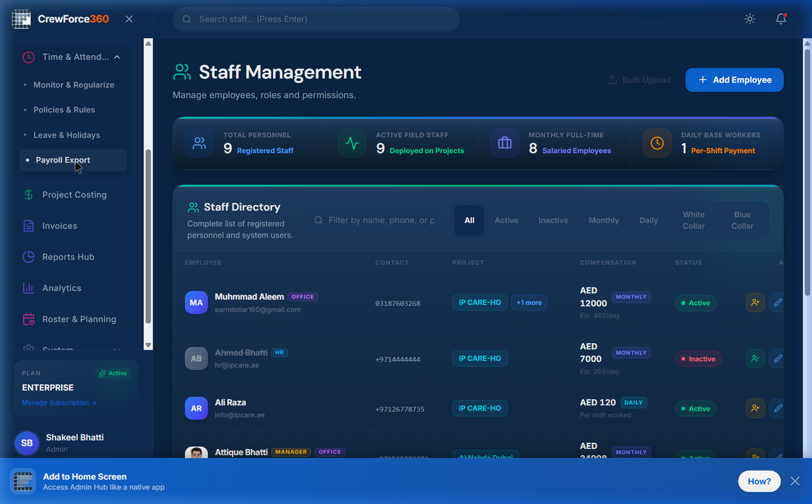Image resolution: width=812 pixels, height=504 pixels.
Task: Click Attique Bhatti's photo avatar
Action: [x=196, y=453]
